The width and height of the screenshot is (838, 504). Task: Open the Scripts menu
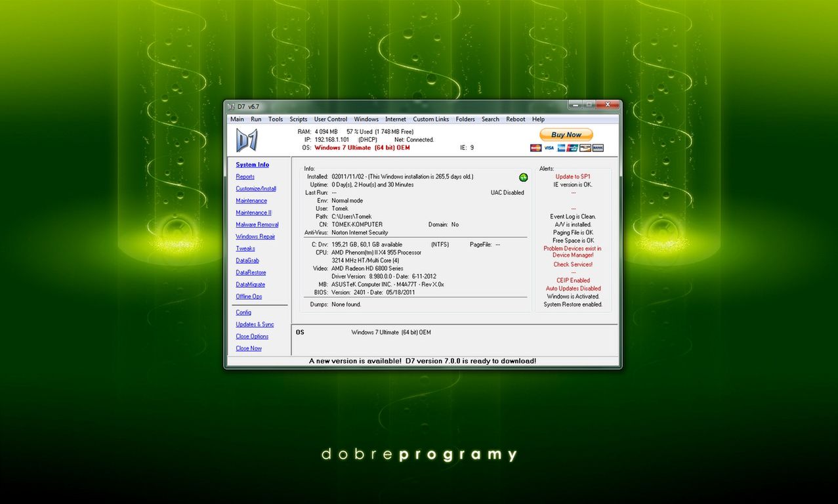[299, 119]
